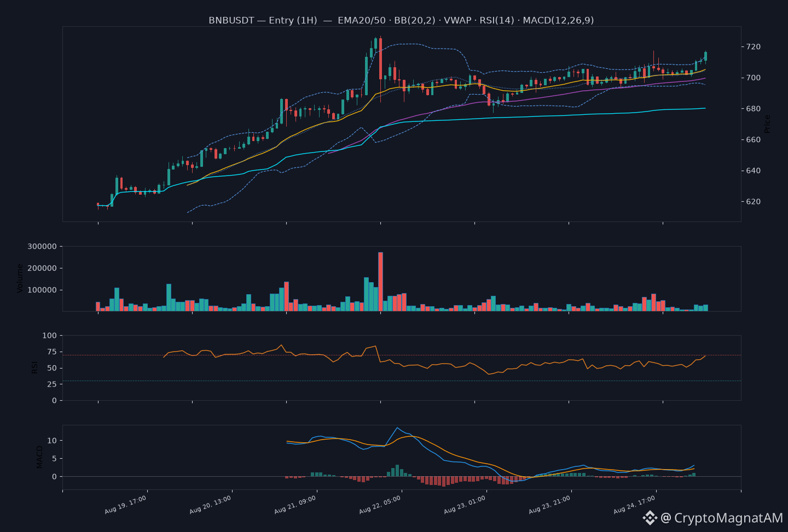Click the "Aug 22, 05:00" time label
The width and height of the screenshot is (788, 532).
point(380,505)
